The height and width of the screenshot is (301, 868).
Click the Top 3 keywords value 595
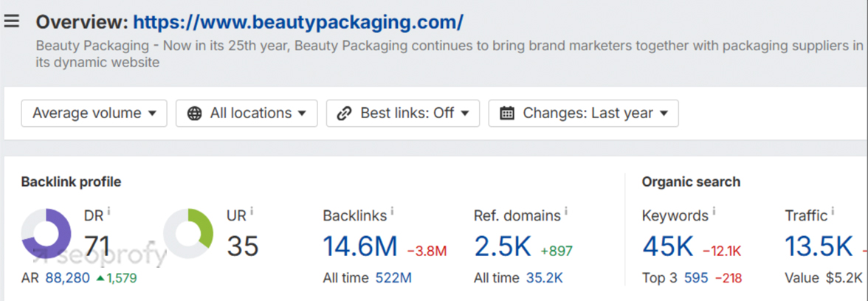click(x=697, y=277)
